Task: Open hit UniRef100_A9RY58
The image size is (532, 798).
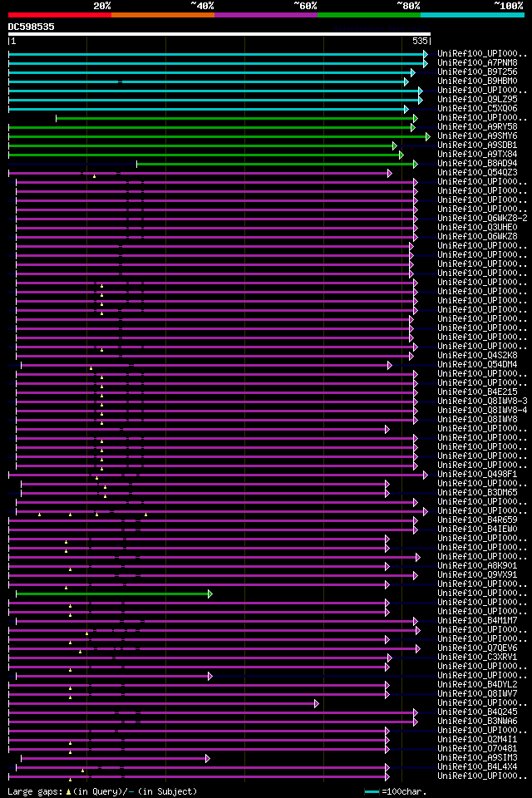Action: 477,126
